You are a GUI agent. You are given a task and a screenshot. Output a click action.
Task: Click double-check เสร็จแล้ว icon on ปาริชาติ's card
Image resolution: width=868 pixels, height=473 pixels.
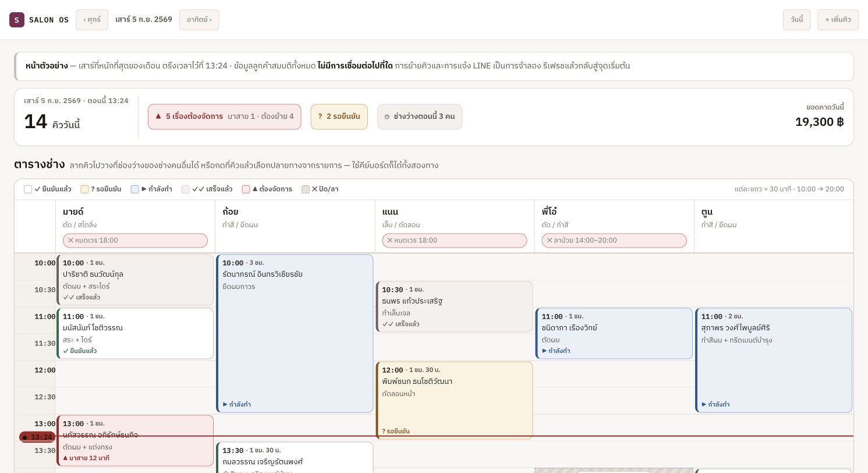coord(69,297)
